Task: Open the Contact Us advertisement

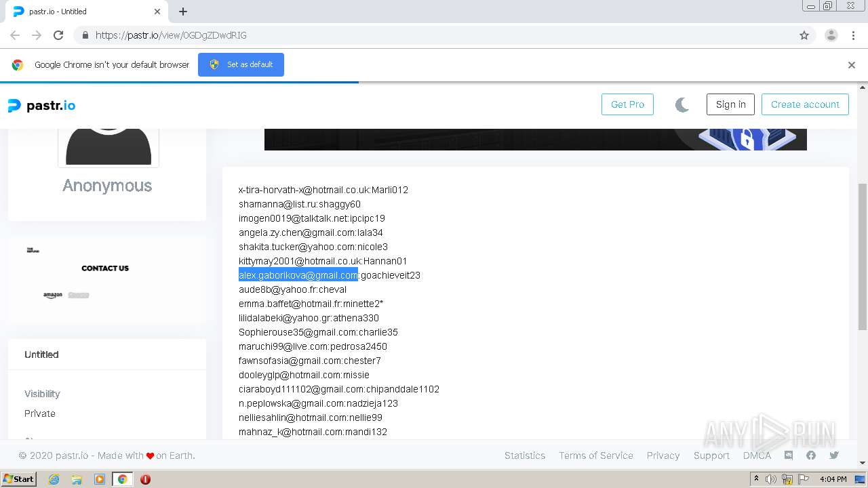Action: pos(105,268)
